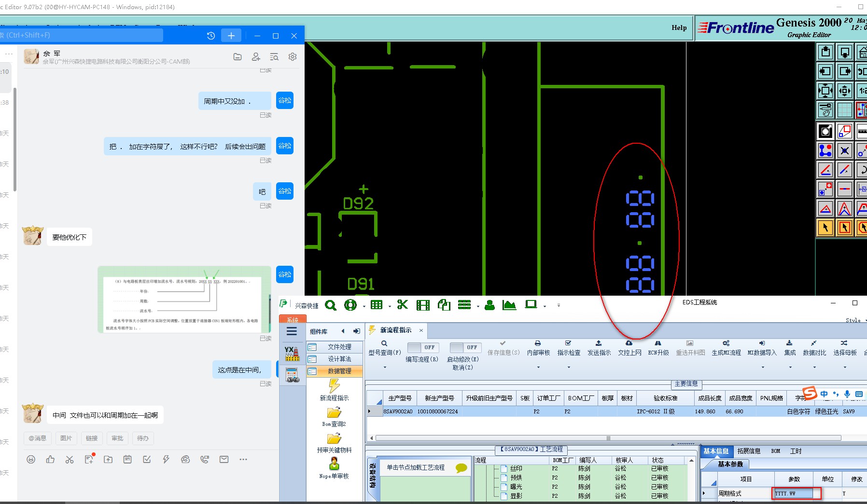Click the @消息 filter button
Screen dimensions: 867x504
click(38, 438)
